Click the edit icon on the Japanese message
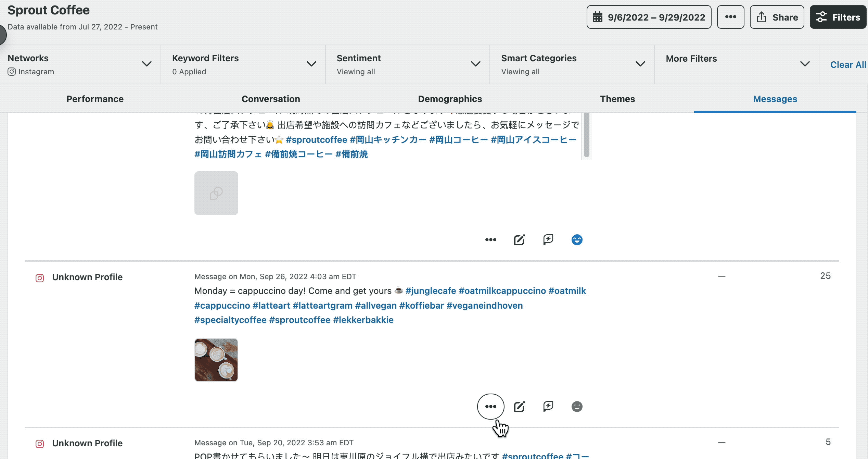868x459 pixels. pyautogui.click(x=519, y=240)
